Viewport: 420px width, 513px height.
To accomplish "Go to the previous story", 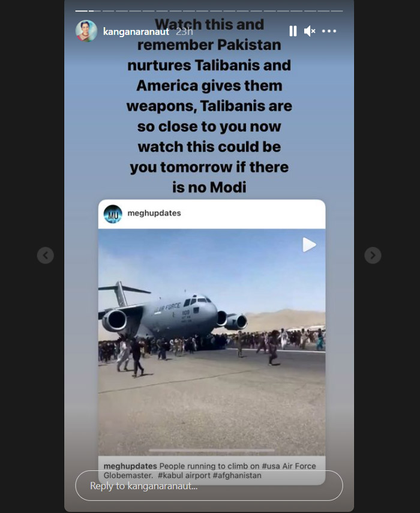I will (x=46, y=255).
